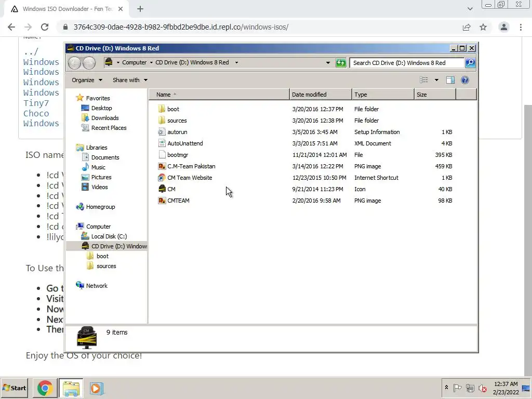The height and width of the screenshot is (399, 532).
Task: Click the search magnifier icon in Explorer
Action: pos(470,63)
